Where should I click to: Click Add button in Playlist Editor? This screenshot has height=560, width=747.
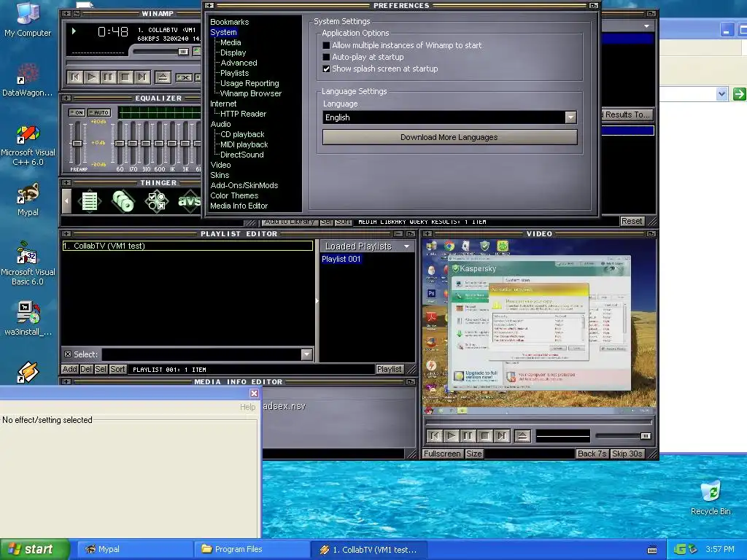coord(69,369)
